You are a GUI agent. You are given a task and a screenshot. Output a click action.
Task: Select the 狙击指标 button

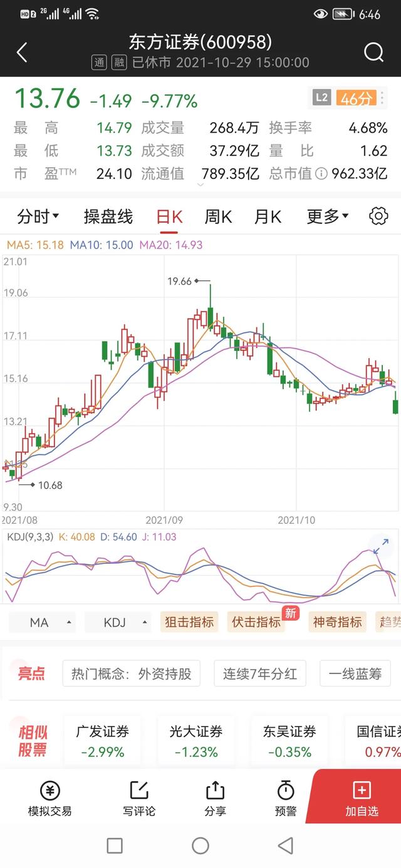tap(189, 622)
